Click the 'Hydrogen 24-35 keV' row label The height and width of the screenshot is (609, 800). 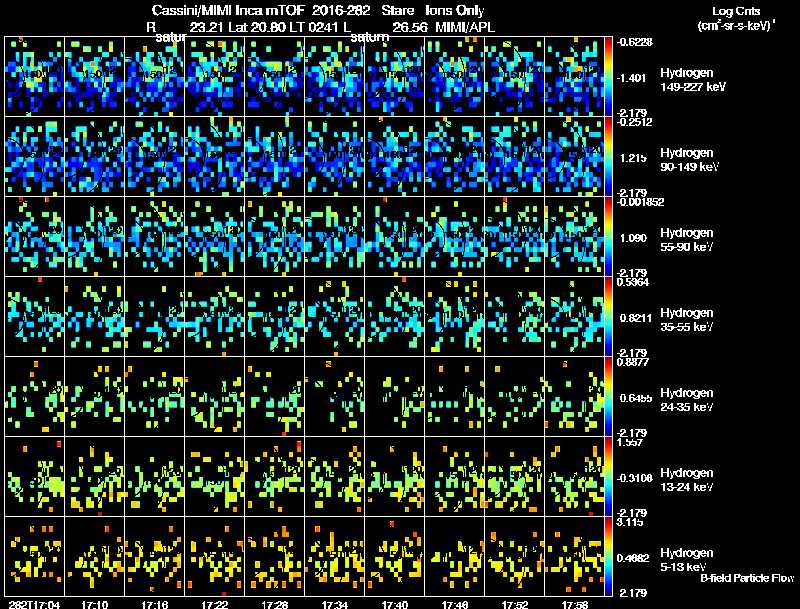pos(687,400)
